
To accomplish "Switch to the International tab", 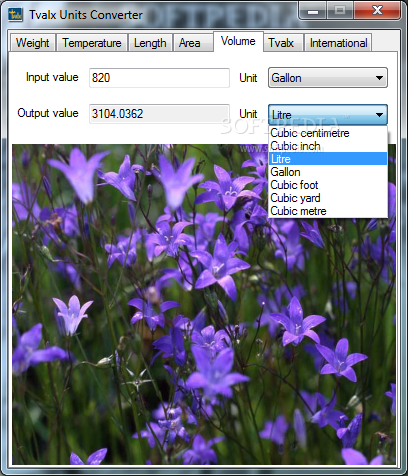I will click(338, 43).
